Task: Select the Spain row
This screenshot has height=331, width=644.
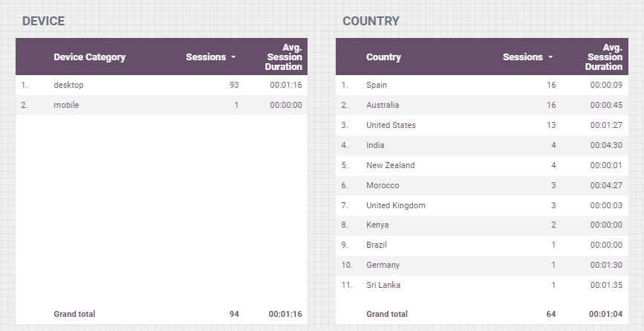Action: tap(482, 85)
